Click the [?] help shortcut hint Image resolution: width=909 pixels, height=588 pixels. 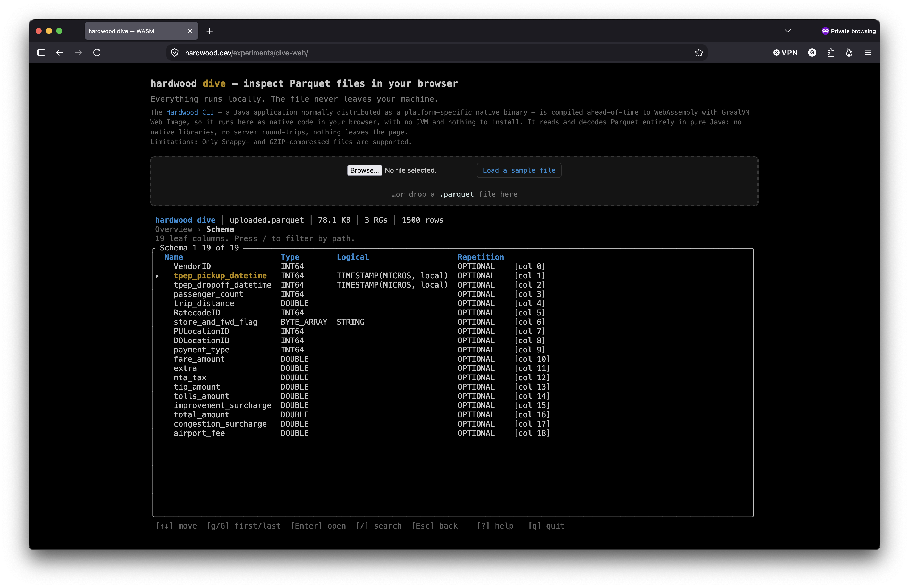pyautogui.click(x=495, y=526)
